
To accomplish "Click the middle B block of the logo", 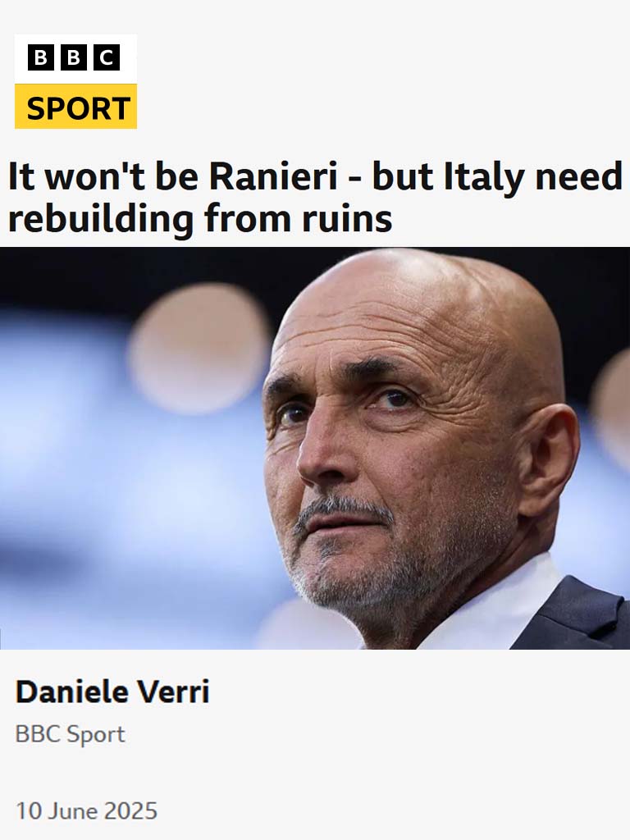I will [74, 58].
